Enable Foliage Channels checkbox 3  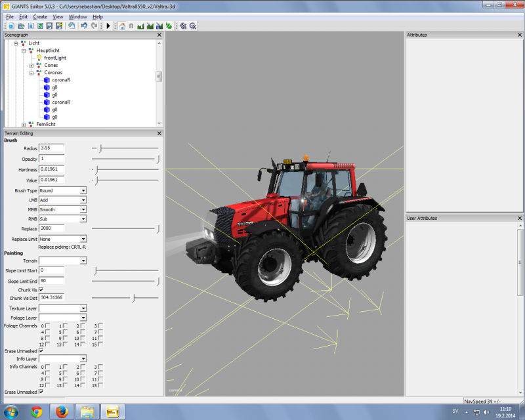pos(100,326)
